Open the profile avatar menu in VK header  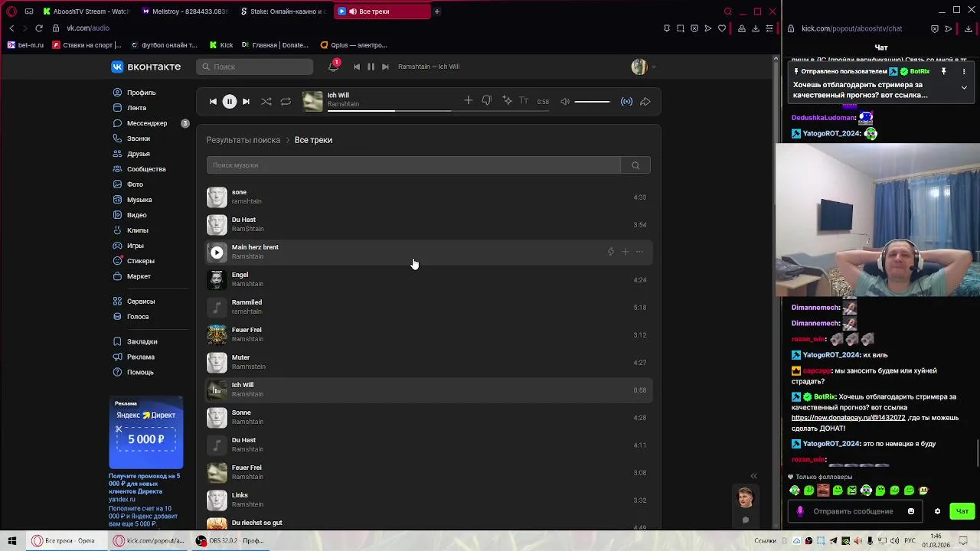click(643, 67)
